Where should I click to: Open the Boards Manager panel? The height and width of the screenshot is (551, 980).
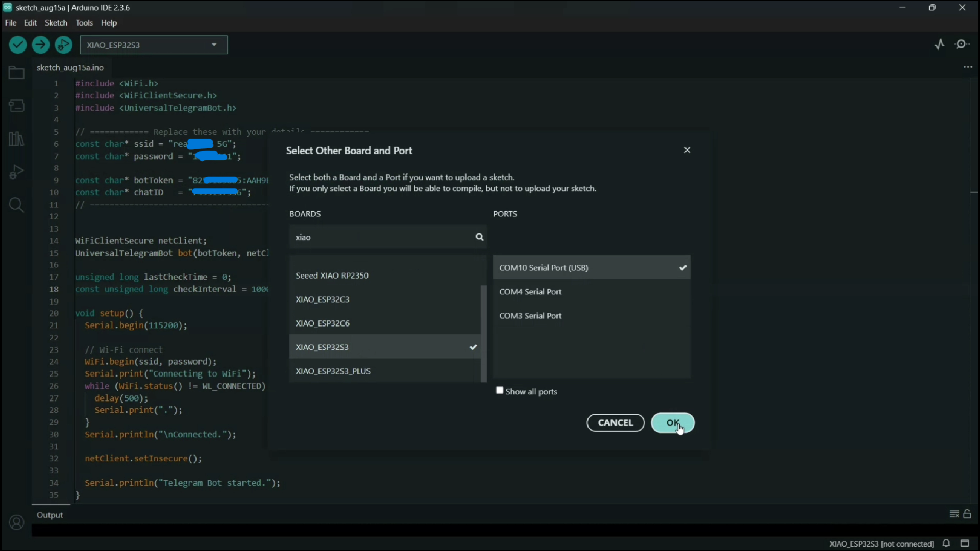pyautogui.click(x=16, y=106)
